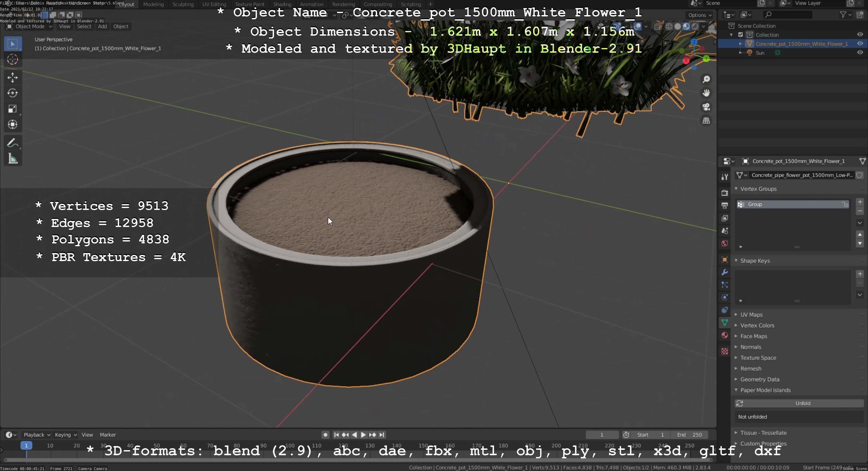Add a shape key plus button

click(859, 274)
